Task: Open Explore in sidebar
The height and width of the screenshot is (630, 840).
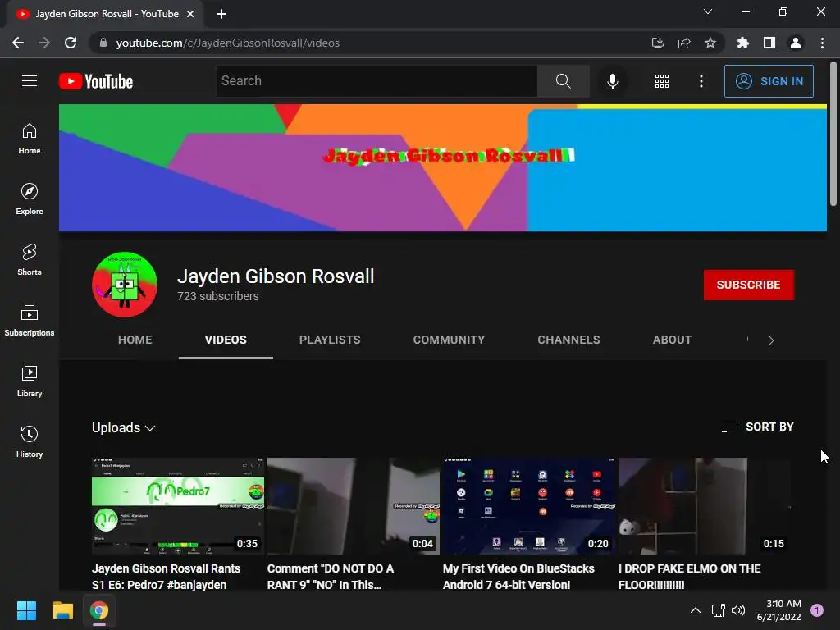Action: [x=30, y=199]
